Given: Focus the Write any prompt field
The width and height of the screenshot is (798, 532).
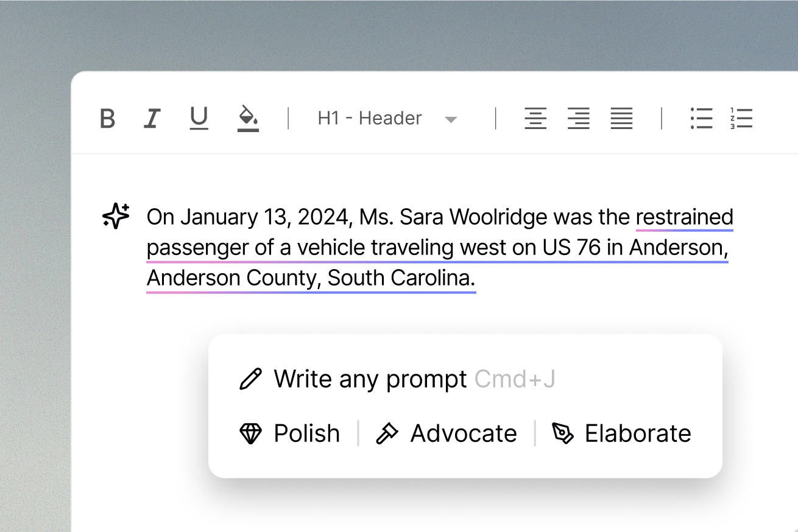Looking at the screenshot, I should coord(370,379).
